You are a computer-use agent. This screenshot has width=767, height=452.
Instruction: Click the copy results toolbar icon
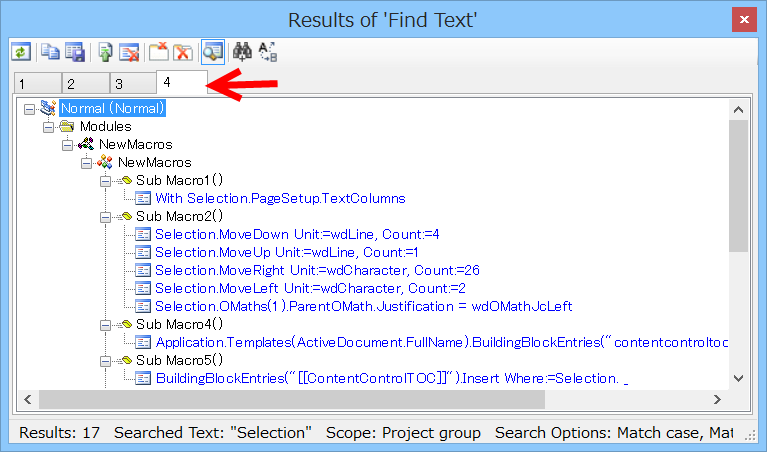tap(50, 52)
